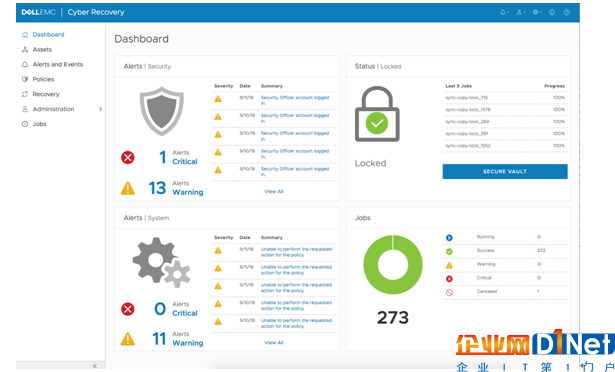Open the user account dropdown in header
This screenshot has width=615, height=372.
(x=520, y=12)
